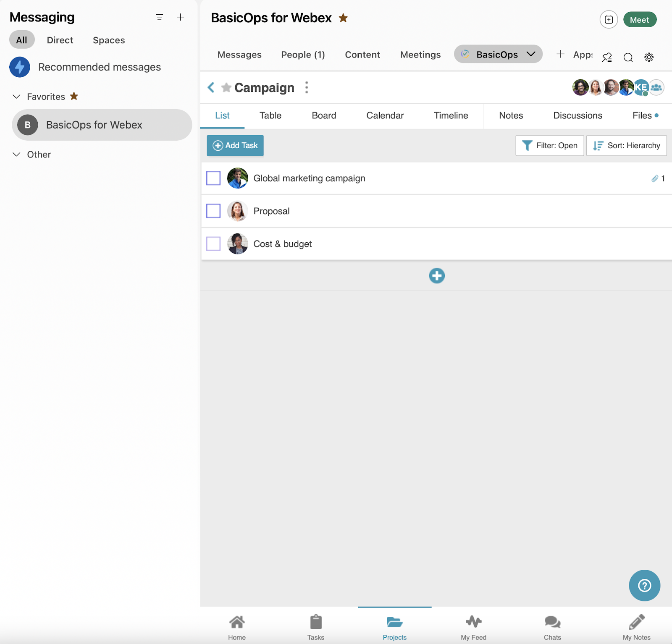Open BasicOps settings gear

(648, 57)
